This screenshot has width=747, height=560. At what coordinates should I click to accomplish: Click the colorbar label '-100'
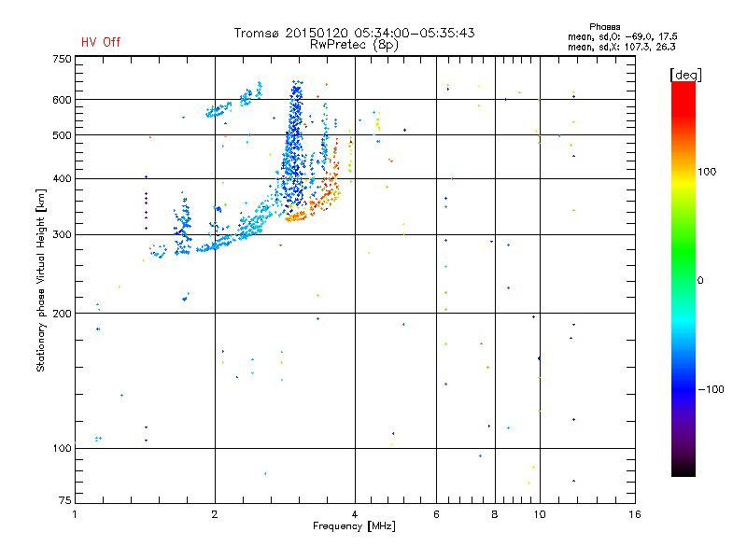tap(711, 389)
